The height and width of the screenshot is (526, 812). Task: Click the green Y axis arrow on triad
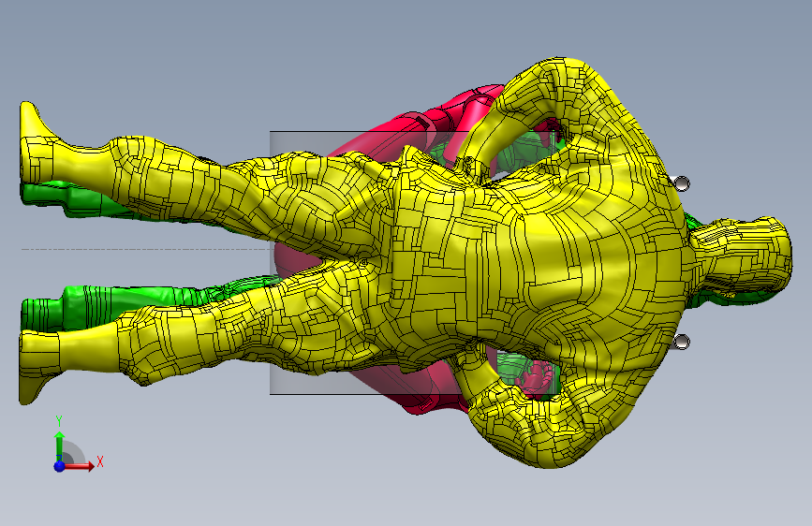point(59,446)
